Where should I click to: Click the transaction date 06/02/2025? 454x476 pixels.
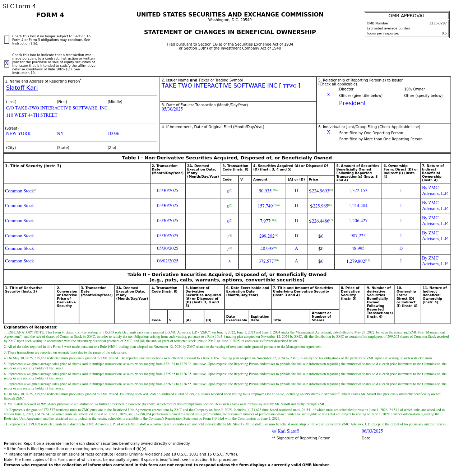167,261
